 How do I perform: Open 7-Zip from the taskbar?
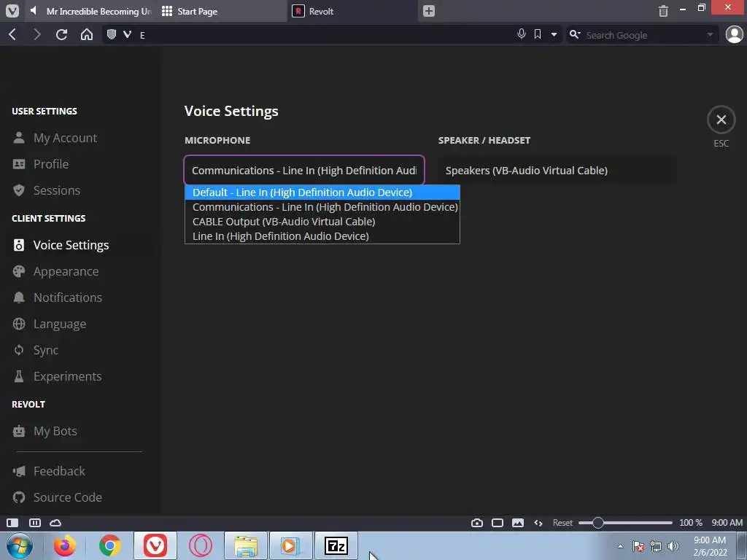tap(336, 545)
